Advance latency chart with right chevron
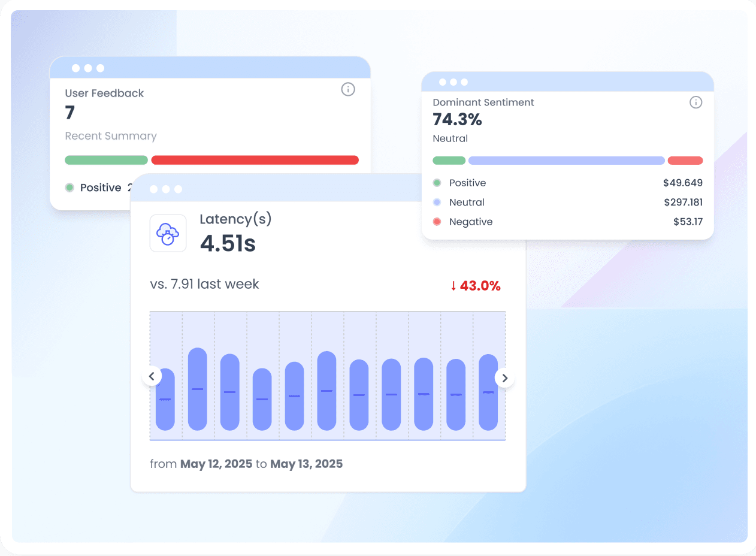The image size is (756, 556). pyautogui.click(x=505, y=377)
